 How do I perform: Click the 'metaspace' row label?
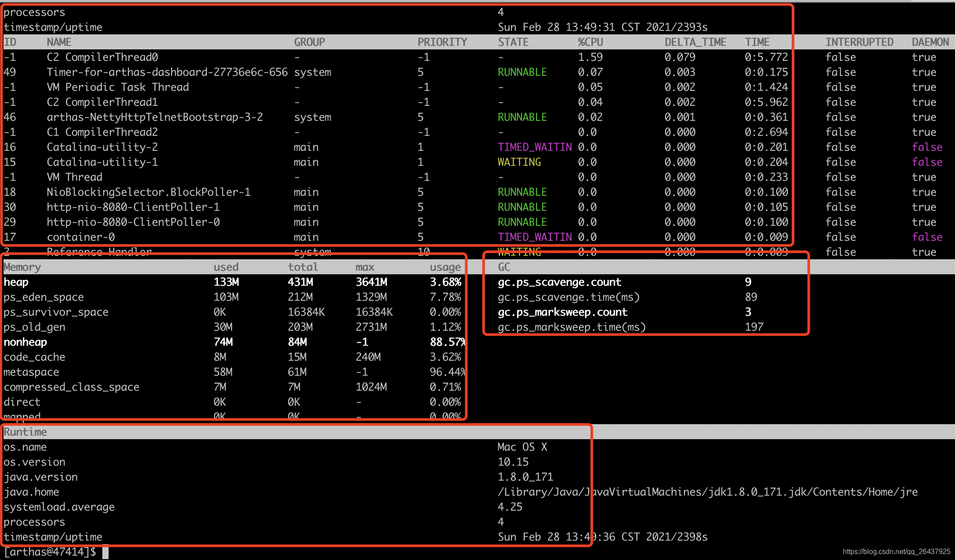(31, 372)
